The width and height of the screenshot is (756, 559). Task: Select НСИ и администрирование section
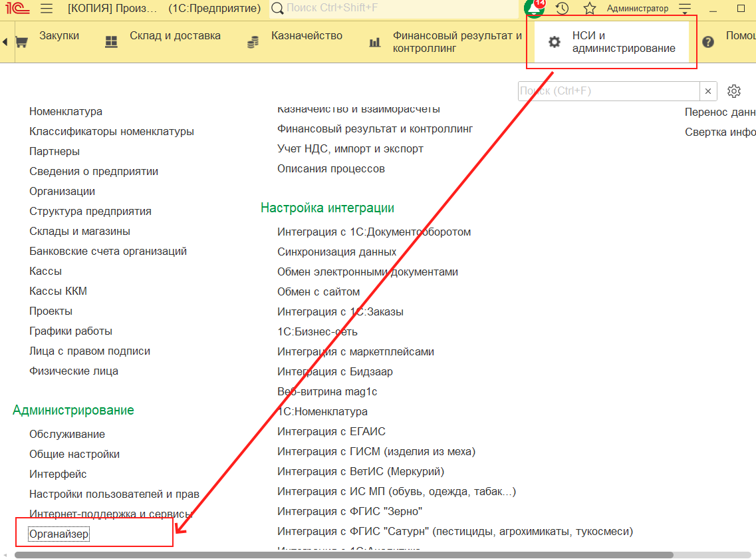[623, 42]
